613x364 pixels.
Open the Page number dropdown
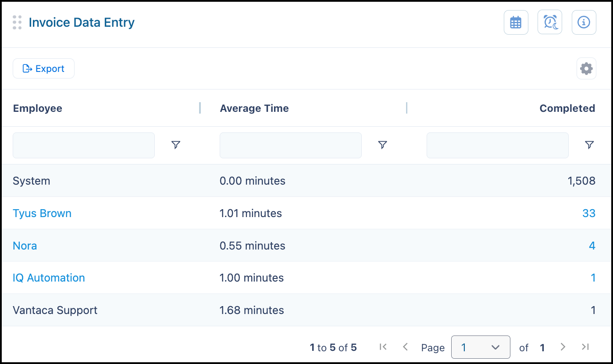[x=481, y=347]
